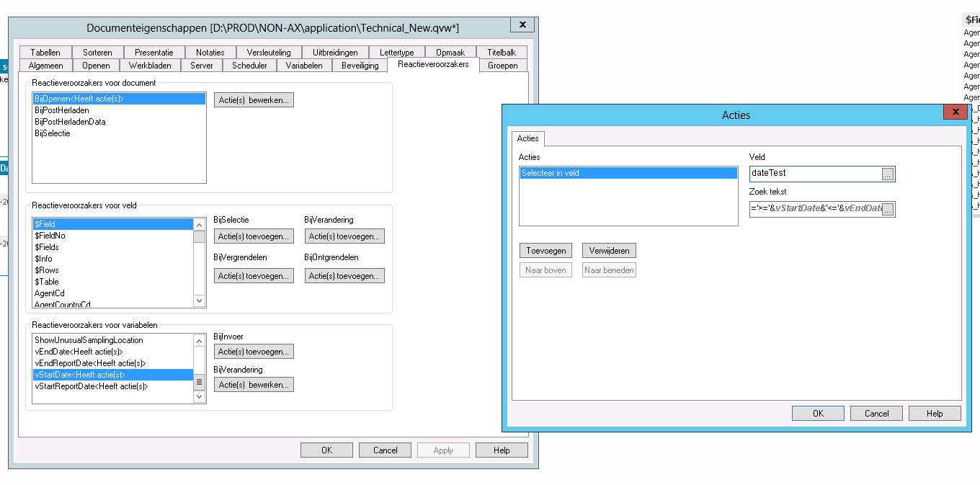Viewport: 980px width, 485px height.
Task: Switch to the Sorteren tab
Action: 97,53
